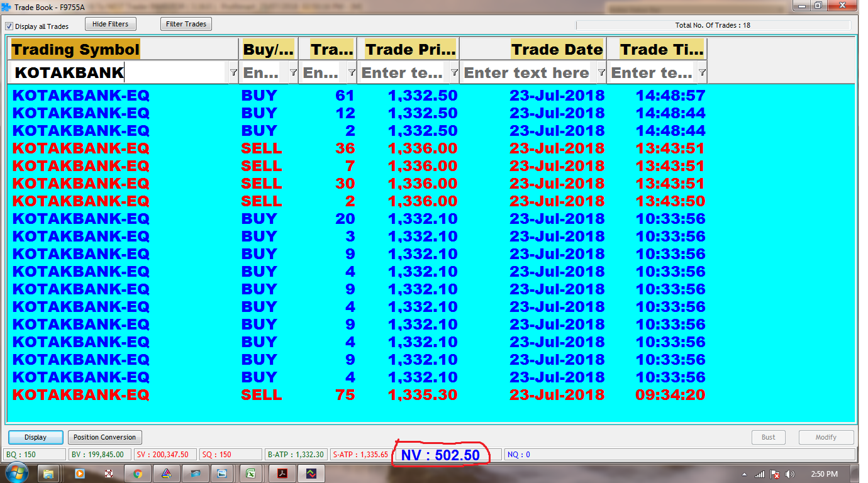Launch Windows Media Player from the taskbar
The image size is (868, 483).
tap(79, 474)
